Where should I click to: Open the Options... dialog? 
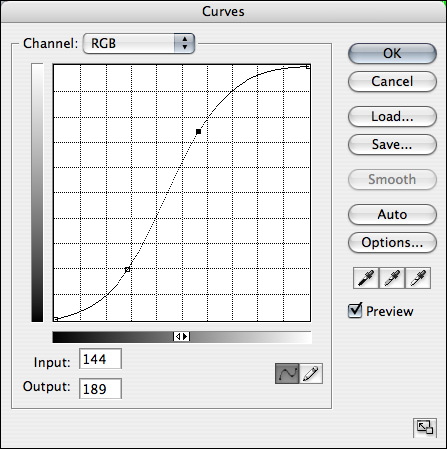(x=392, y=242)
